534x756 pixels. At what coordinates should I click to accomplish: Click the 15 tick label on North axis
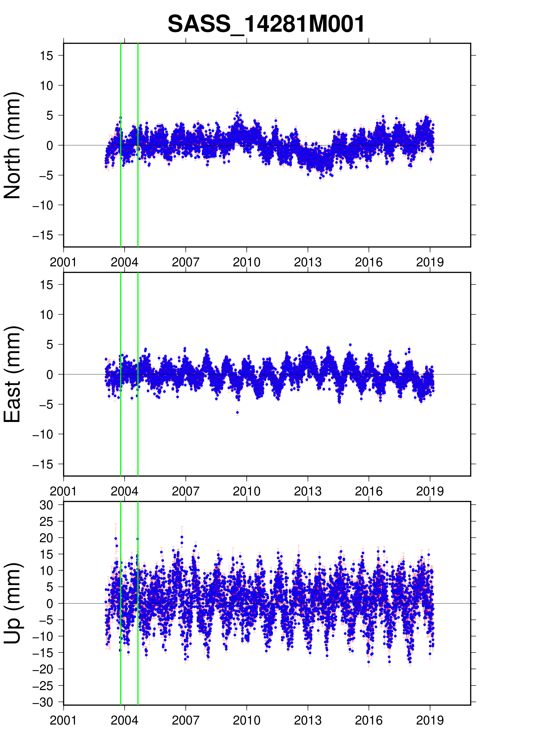click(47, 56)
